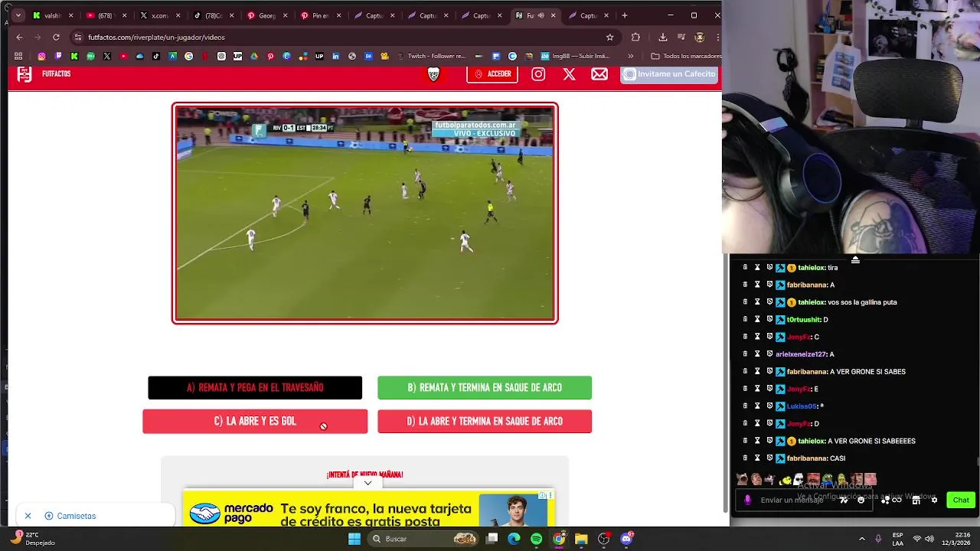Open the Chrome extensions puzzle icon
Viewport: 980px width, 551px height.
tap(635, 37)
